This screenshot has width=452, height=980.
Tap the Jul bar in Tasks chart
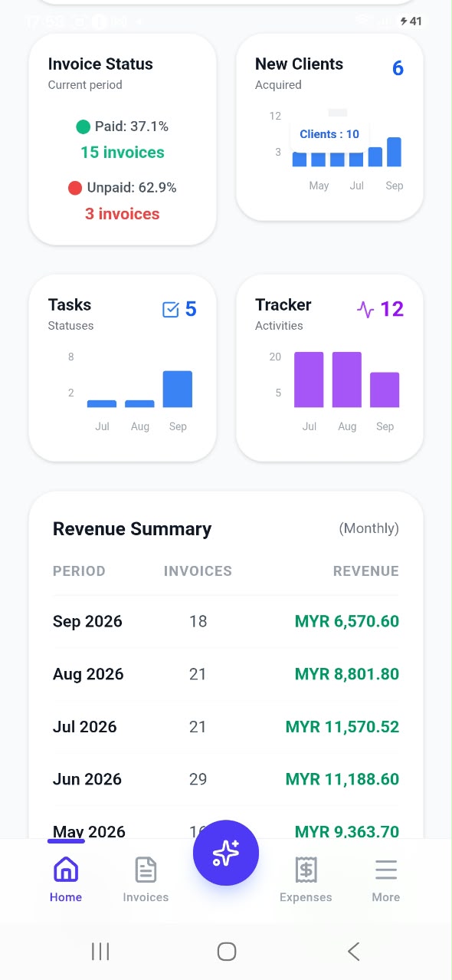(102, 403)
